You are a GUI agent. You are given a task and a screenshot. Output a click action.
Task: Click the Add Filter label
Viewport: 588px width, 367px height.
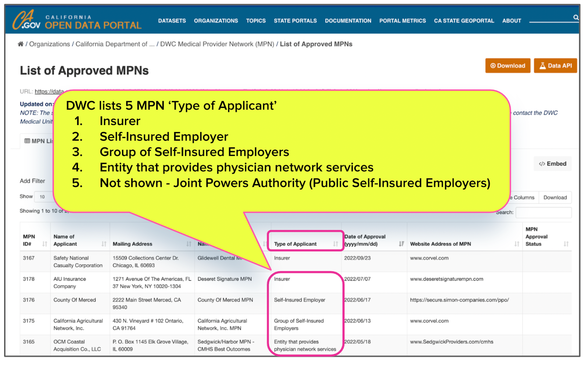32,181
